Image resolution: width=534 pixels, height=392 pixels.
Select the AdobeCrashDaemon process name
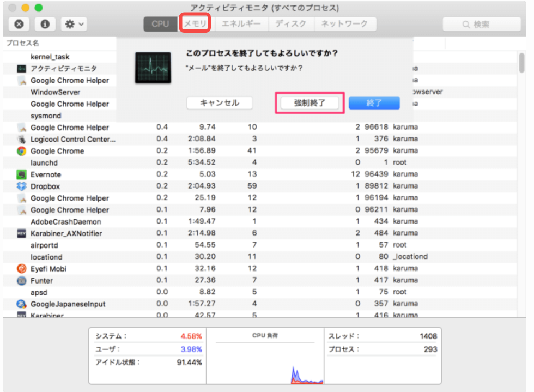click(66, 222)
